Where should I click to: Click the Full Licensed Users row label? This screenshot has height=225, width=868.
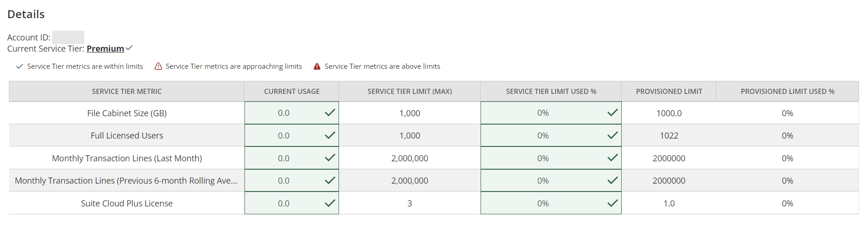click(127, 135)
